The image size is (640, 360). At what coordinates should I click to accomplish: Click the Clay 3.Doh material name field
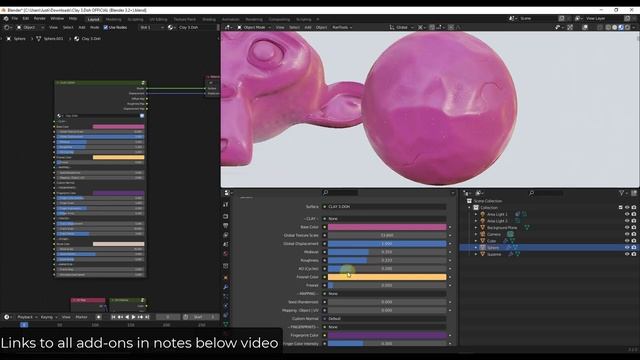196,27
